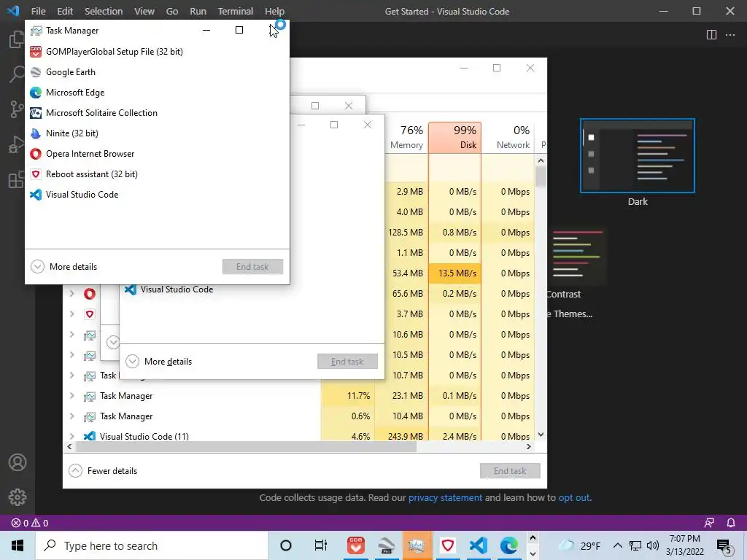Screen dimensions: 747x560
Task: Open the More Actions ellipsis in VS Code
Action: click(729, 35)
